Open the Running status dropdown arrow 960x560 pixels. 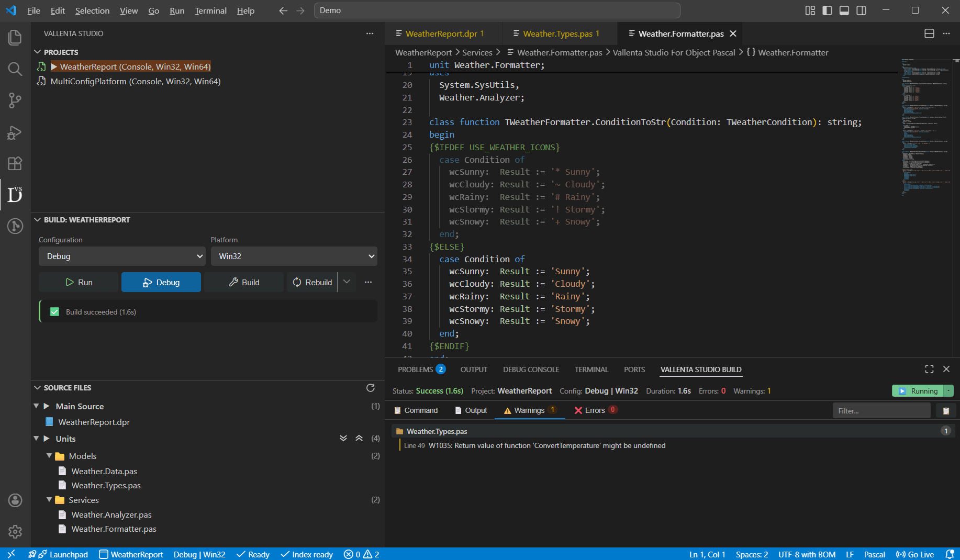[948, 391]
